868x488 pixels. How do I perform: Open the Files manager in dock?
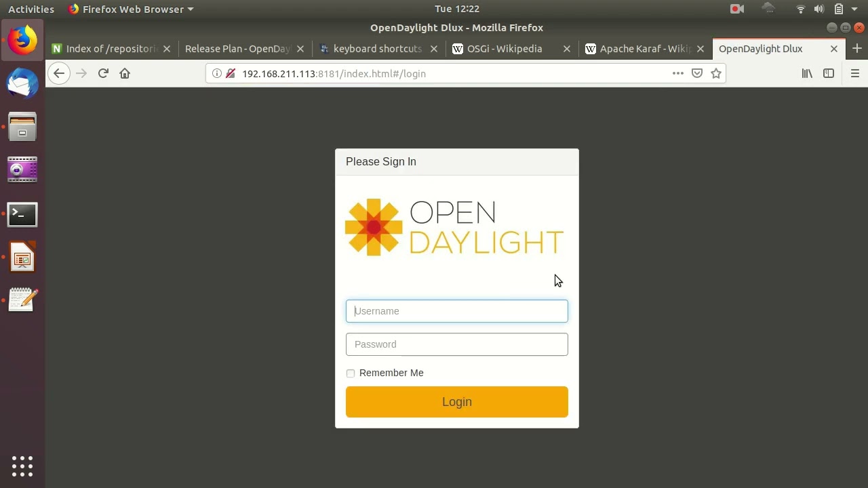(22, 127)
